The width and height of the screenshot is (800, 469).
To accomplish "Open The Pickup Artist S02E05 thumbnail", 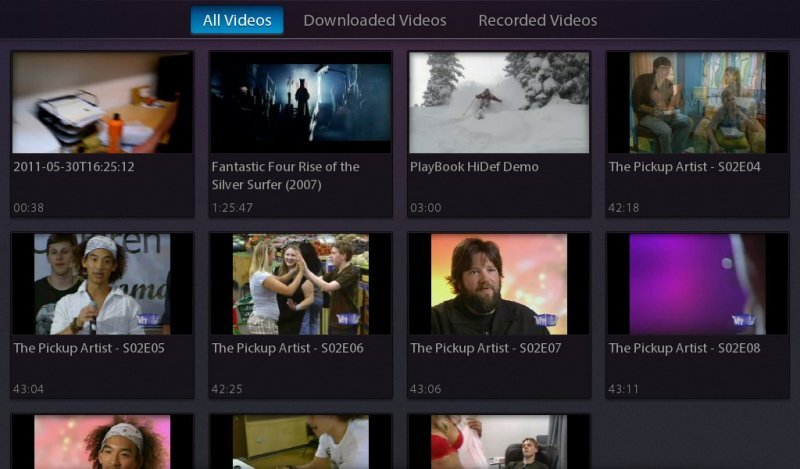I will (102, 284).
